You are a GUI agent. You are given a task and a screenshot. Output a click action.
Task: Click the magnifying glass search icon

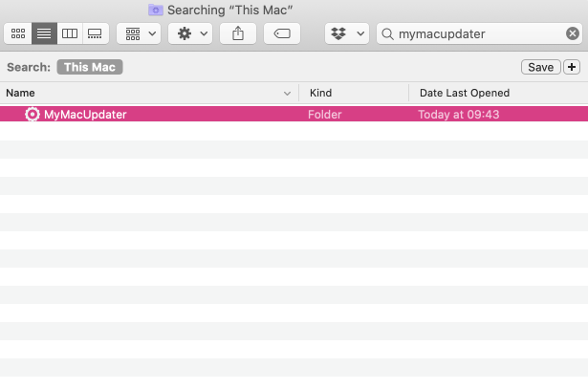coord(387,33)
